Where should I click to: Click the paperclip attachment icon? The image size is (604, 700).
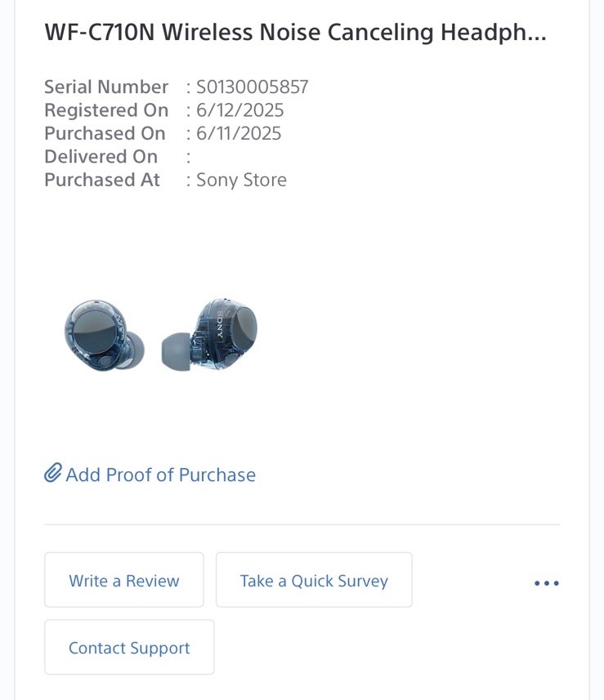coord(53,474)
